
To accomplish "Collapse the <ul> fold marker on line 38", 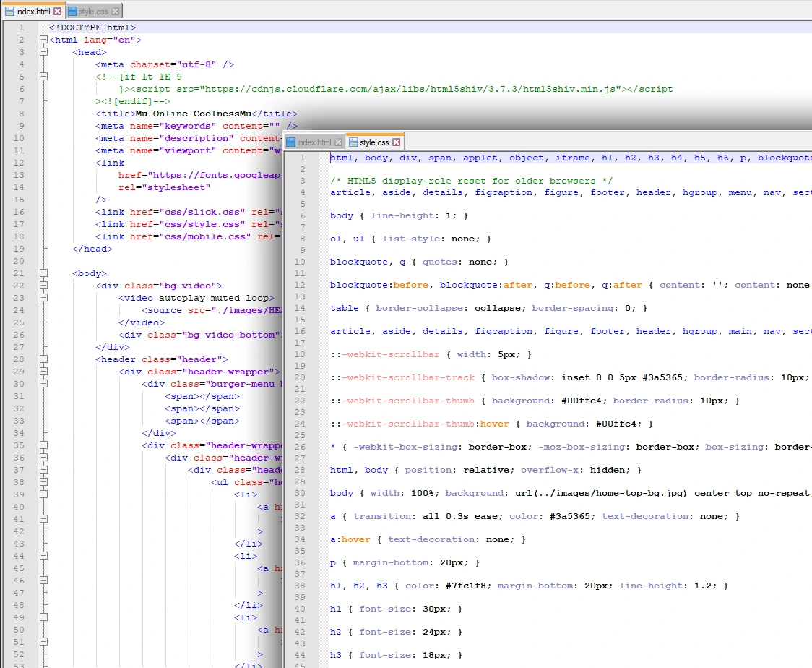I will tap(43, 482).
